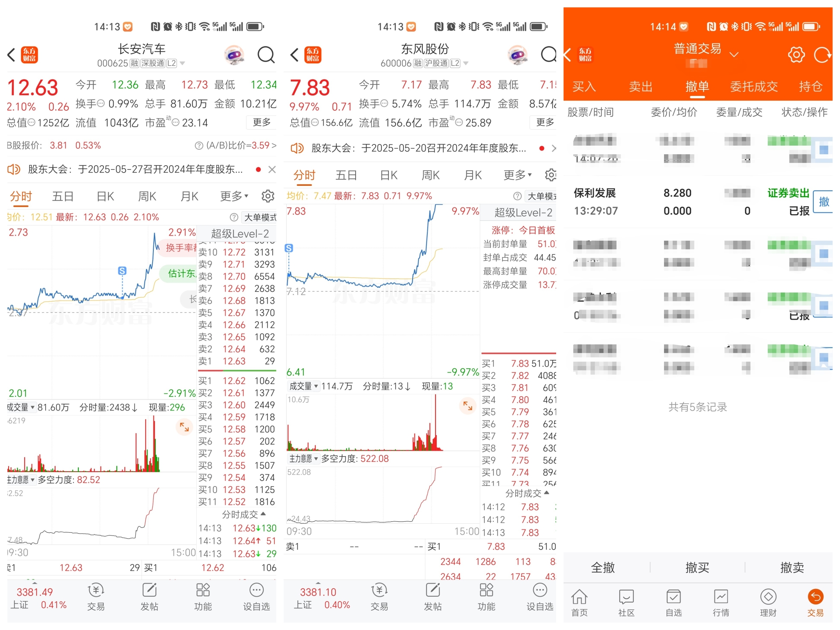Open 功能 icon on 东风股份 bottom bar
This screenshot has width=840, height=630.
486,597
